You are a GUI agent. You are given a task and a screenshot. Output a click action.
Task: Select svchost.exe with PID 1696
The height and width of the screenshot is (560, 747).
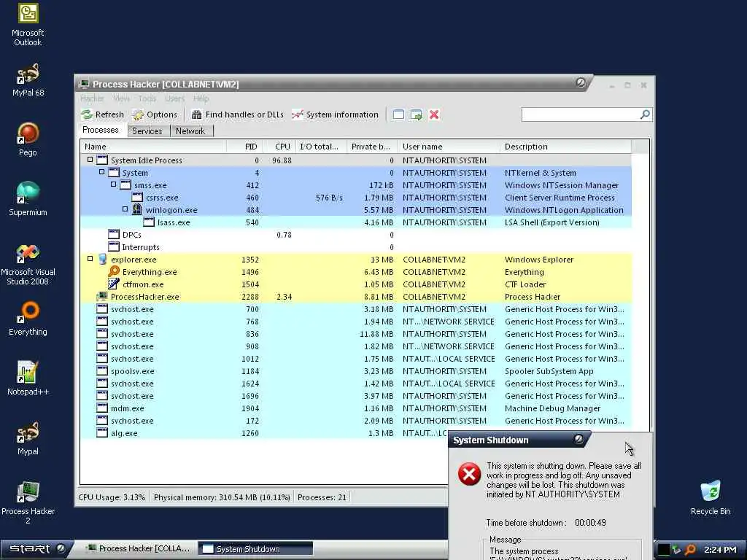coord(356,396)
